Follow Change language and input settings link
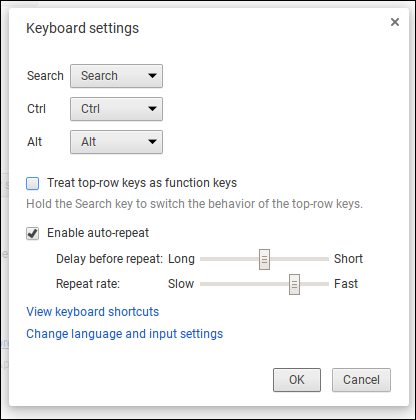This screenshot has height=420, width=416. tap(125, 334)
